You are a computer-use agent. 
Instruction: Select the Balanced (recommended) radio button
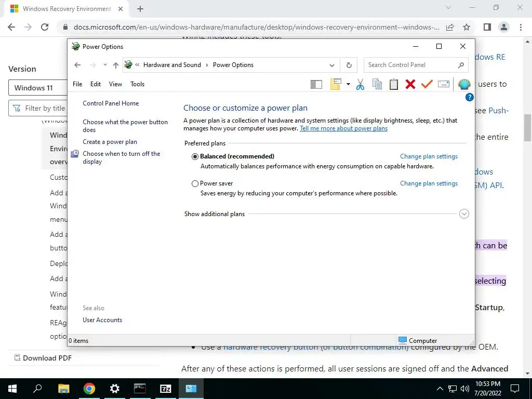click(195, 156)
